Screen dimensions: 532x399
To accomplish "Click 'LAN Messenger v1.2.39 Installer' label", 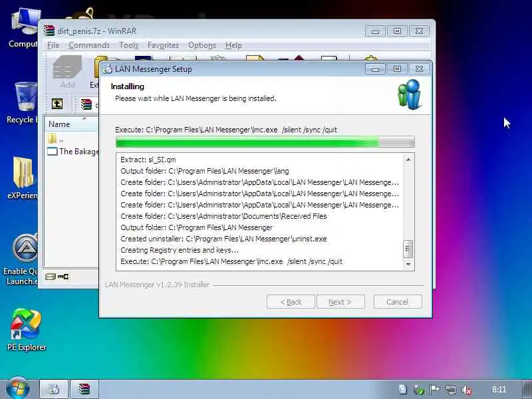I will pyautogui.click(x=158, y=285).
